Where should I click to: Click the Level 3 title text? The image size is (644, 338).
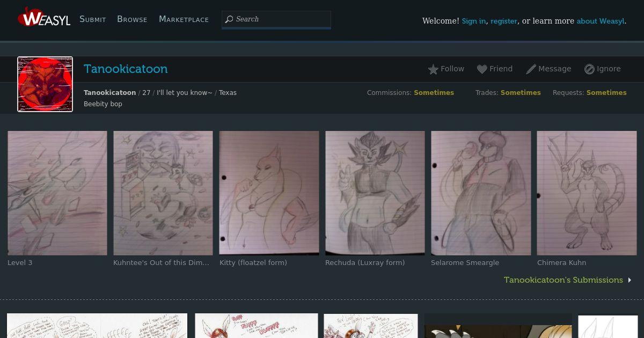(20, 263)
